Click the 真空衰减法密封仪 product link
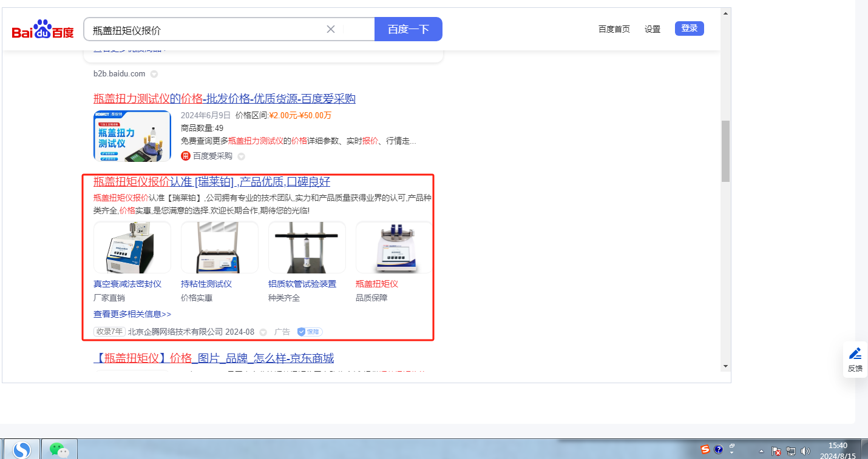The image size is (868, 459). coord(127,284)
